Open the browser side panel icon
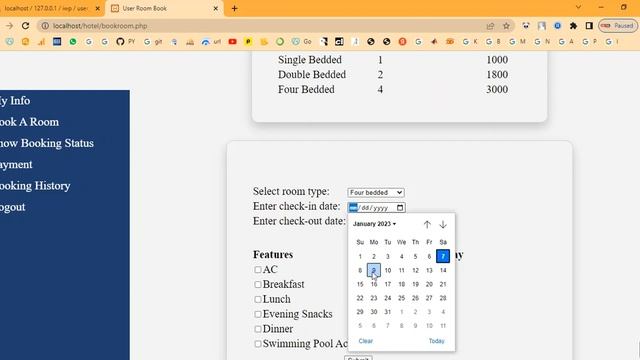This screenshot has width=640, height=360. click(589, 26)
